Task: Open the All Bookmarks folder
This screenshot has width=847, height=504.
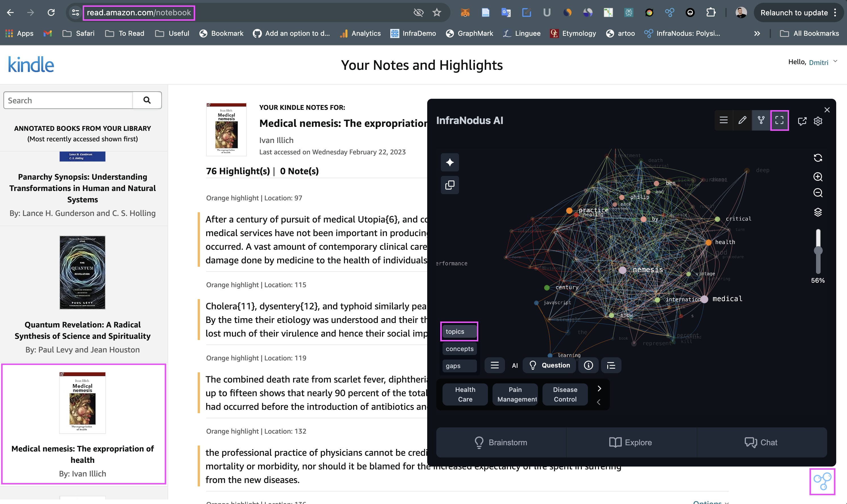Action: 809,33
